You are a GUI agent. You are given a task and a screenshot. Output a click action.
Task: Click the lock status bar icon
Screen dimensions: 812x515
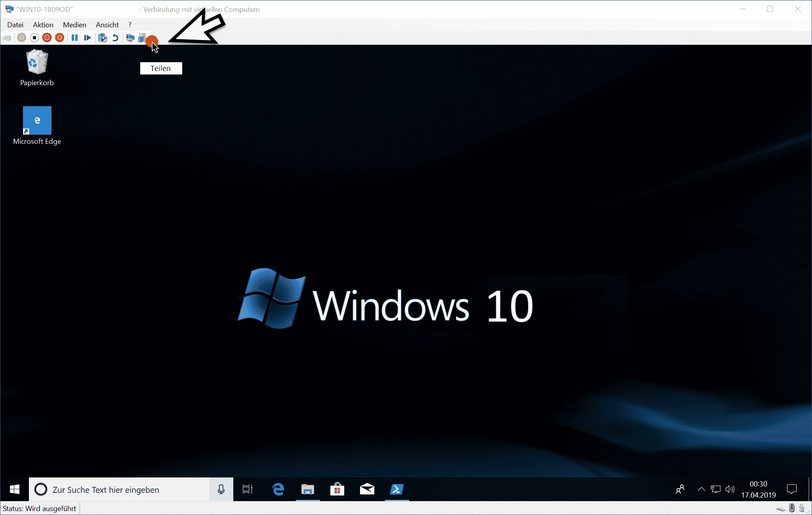tap(801, 508)
